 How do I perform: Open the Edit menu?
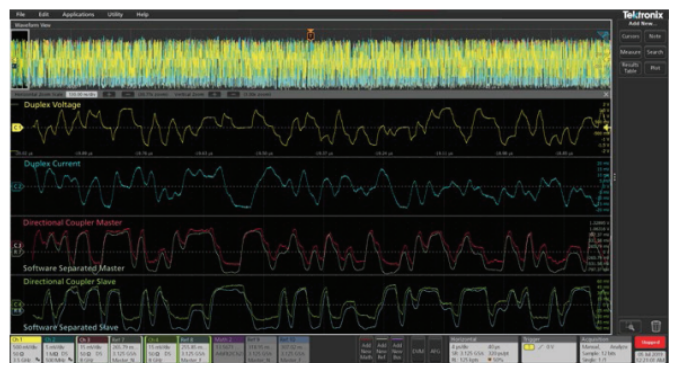44,14
